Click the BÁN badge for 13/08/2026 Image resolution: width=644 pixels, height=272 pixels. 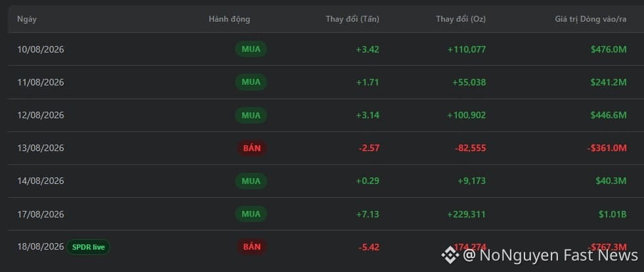252,148
